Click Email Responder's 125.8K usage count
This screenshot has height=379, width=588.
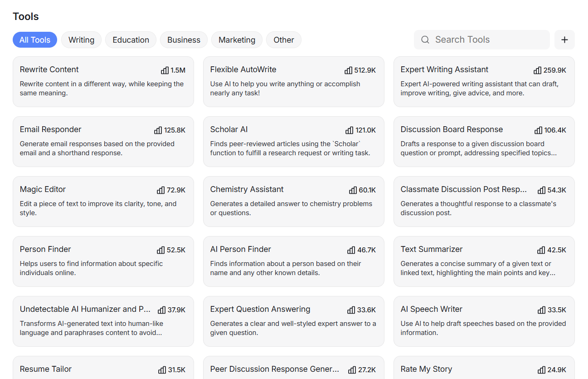175,130
